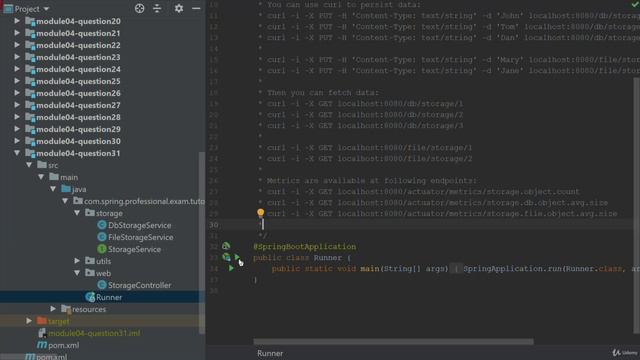This screenshot has height=360, width=640.
Task: Select module04-question23 module
Action: tap(78, 57)
